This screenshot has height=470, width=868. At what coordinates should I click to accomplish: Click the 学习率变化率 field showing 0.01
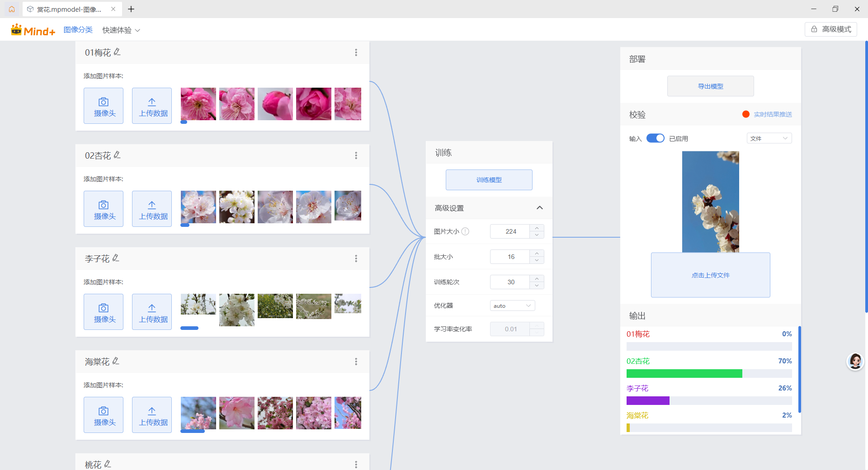(x=510, y=329)
